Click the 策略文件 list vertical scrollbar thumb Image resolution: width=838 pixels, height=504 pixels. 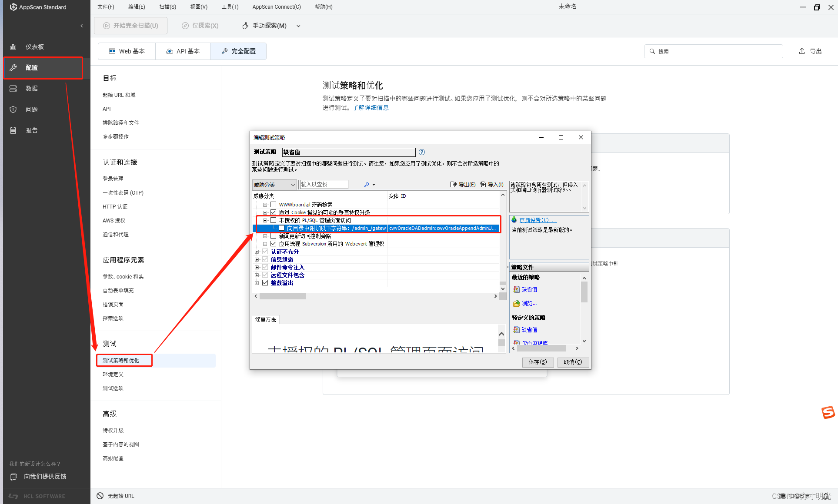pos(584,292)
